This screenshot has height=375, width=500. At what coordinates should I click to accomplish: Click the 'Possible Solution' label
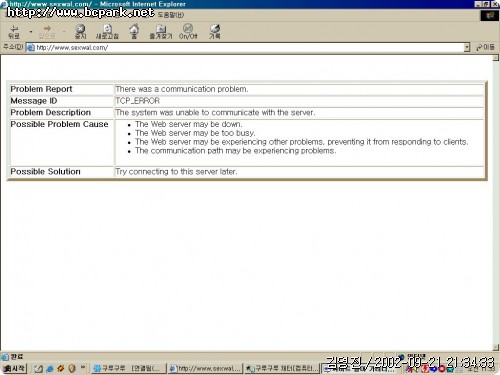click(45, 171)
